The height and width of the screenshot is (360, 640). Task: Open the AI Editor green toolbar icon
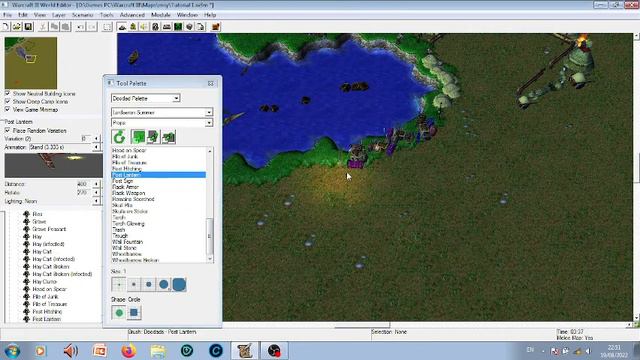(178, 27)
